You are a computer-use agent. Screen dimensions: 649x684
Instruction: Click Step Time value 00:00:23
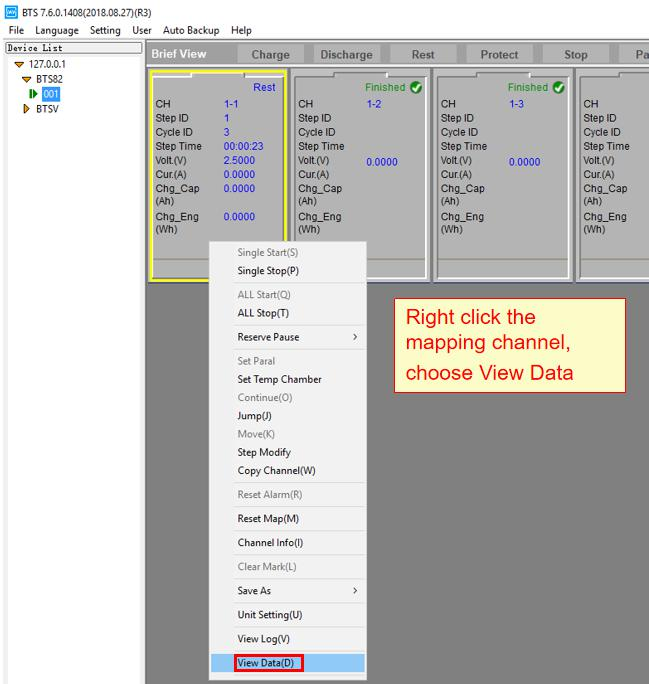(x=243, y=146)
